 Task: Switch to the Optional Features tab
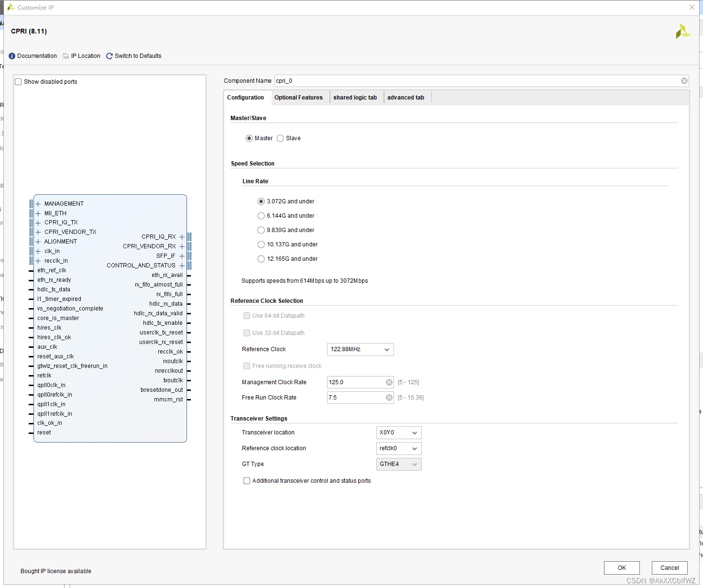298,98
